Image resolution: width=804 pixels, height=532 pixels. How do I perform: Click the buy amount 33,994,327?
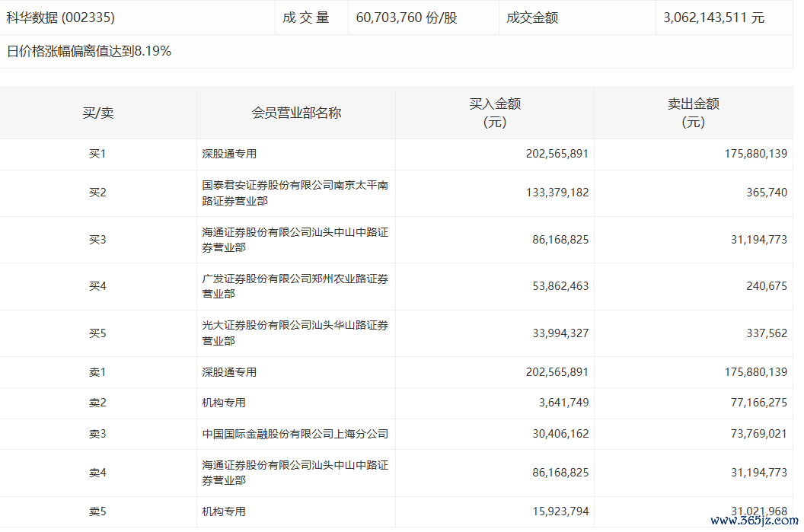coord(560,333)
